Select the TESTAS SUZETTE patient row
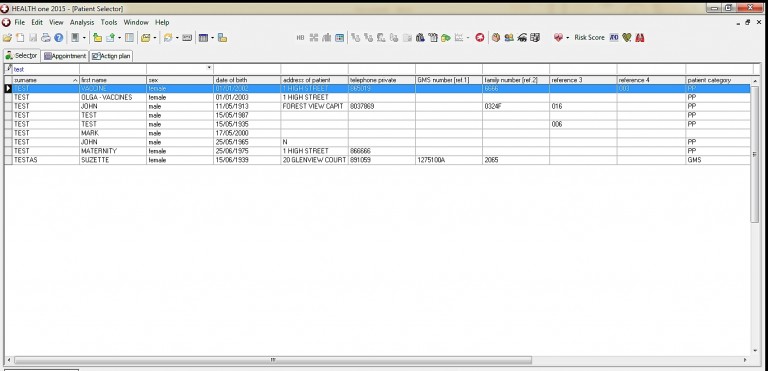 (377, 160)
